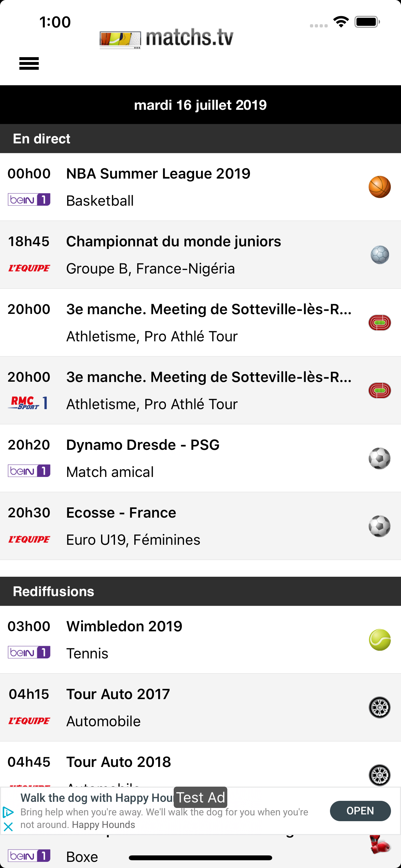This screenshot has height=868, width=401.
Task: Tap the handball icon for Championnat du monde juniors
Action: 379,255
